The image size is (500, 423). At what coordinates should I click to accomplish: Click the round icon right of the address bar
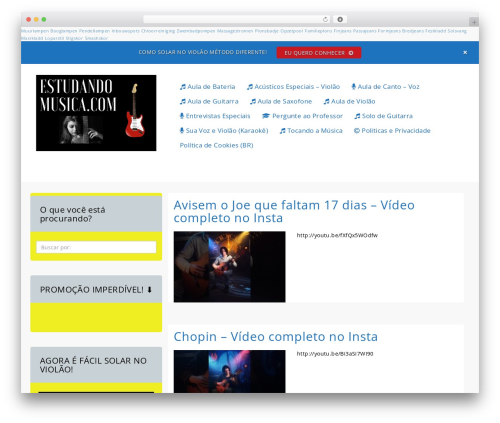340,19
